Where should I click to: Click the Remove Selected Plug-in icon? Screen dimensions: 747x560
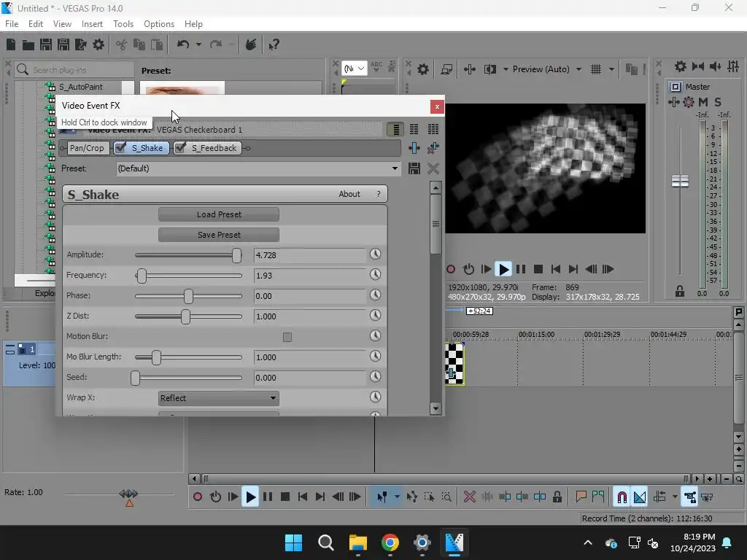[x=433, y=148]
